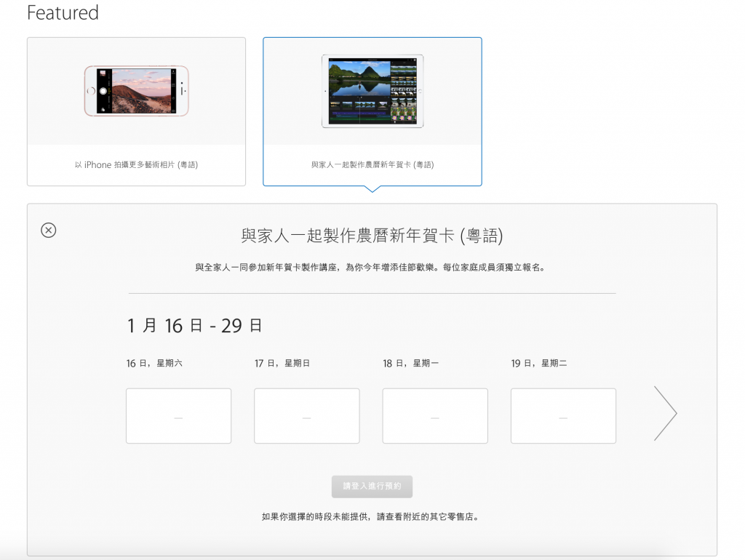Select the 17 日，星期日 time slot box
Screen dimensions: 745x560
pyautogui.click(x=306, y=415)
